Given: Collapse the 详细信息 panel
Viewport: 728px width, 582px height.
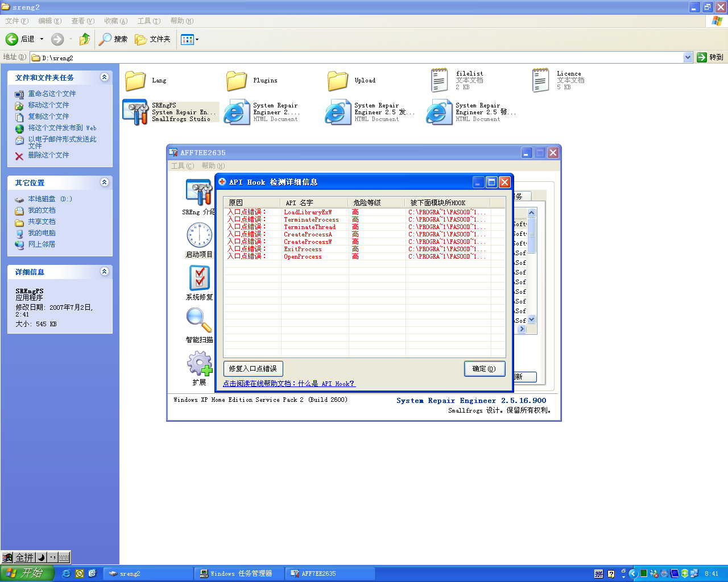Looking at the screenshot, I should point(104,272).
